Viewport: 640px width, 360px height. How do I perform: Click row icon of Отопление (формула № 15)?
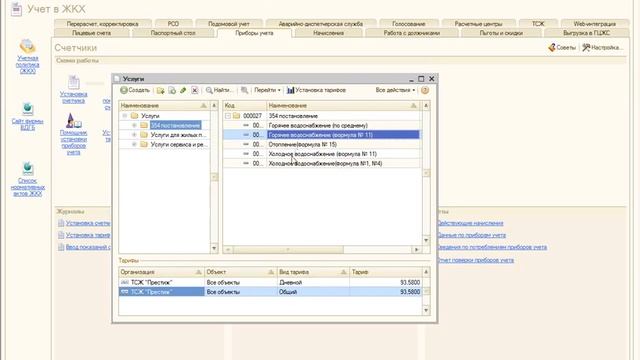[x=246, y=144]
